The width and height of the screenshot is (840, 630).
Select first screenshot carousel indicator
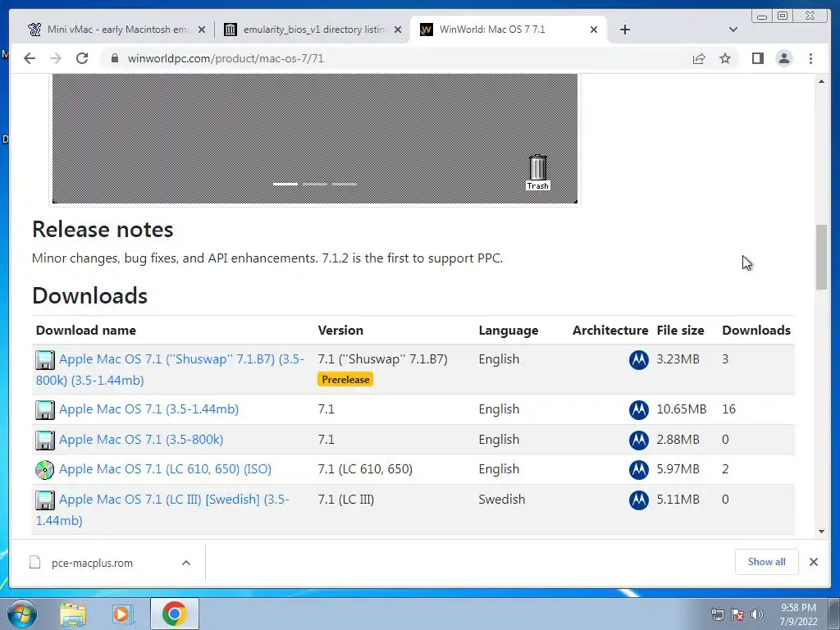pyautogui.click(x=285, y=184)
